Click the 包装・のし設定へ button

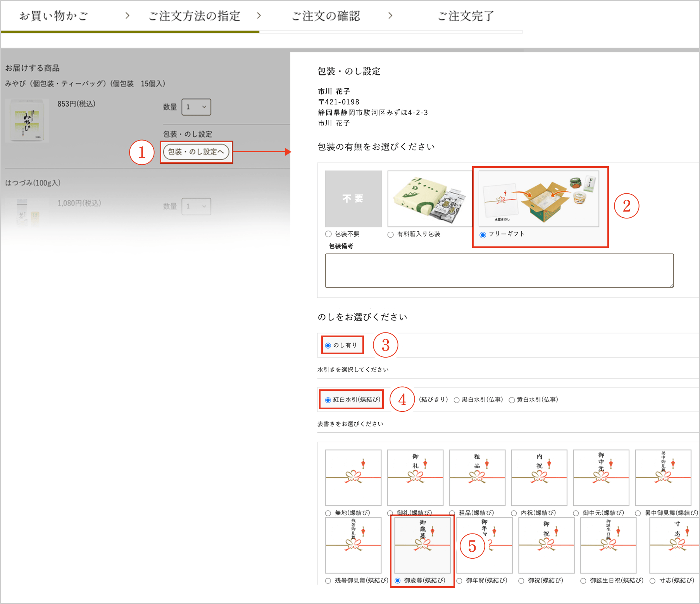pyautogui.click(x=196, y=152)
